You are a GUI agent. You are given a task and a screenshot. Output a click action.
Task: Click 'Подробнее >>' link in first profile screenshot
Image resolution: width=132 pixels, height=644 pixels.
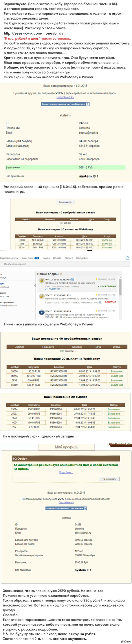point(65,97)
